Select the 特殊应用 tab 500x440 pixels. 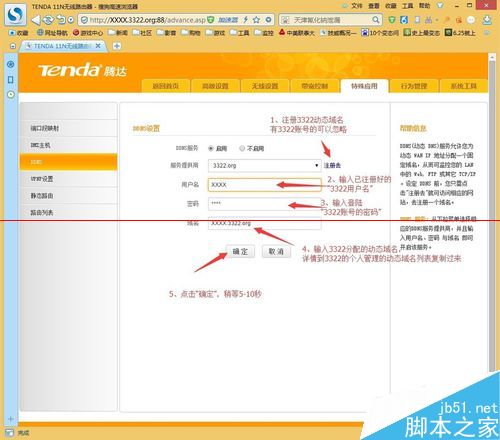tap(364, 86)
